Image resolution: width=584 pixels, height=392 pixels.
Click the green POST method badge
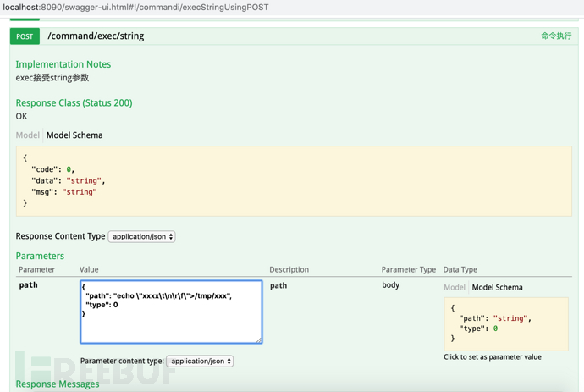coord(25,36)
